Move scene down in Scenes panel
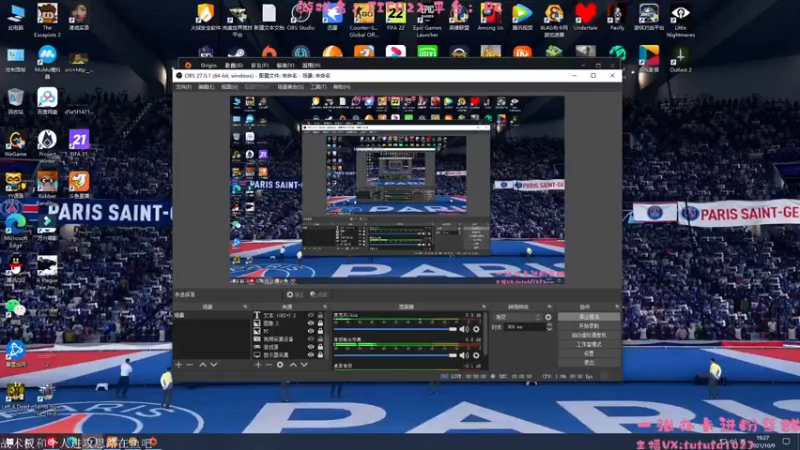This screenshot has width=800, height=450. 214,365
